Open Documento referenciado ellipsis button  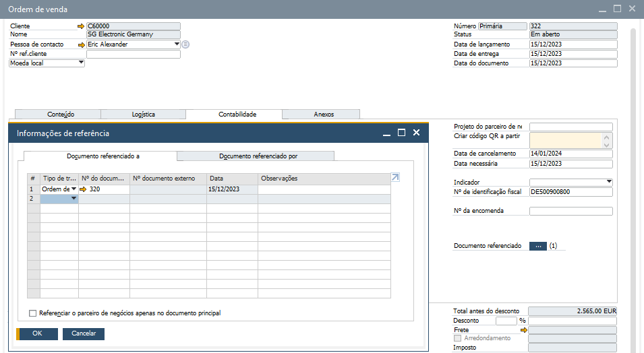coord(538,246)
